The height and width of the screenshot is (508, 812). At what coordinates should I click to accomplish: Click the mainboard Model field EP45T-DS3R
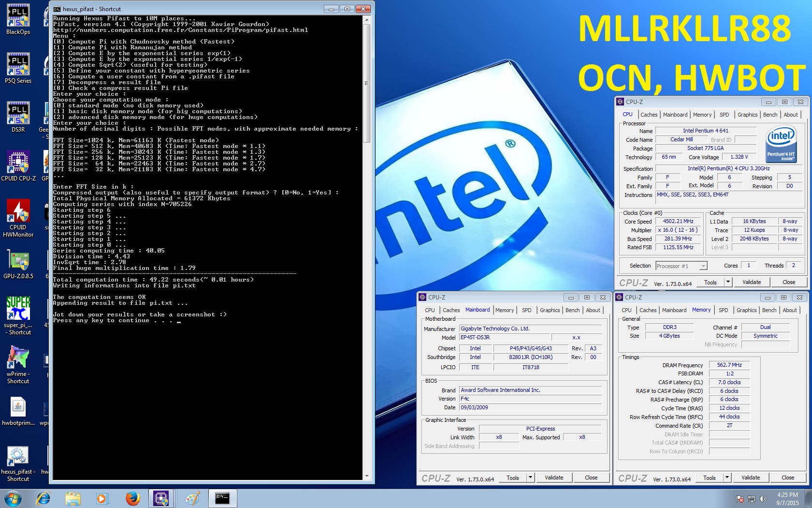click(505, 337)
